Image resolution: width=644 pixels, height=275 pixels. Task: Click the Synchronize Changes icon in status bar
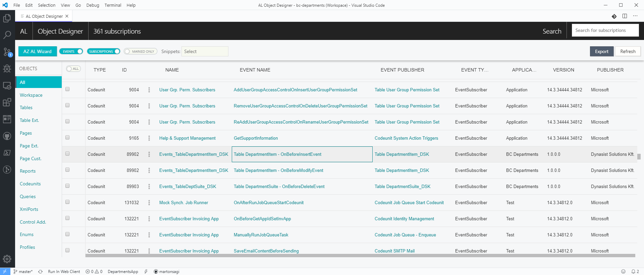coord(40,272)
